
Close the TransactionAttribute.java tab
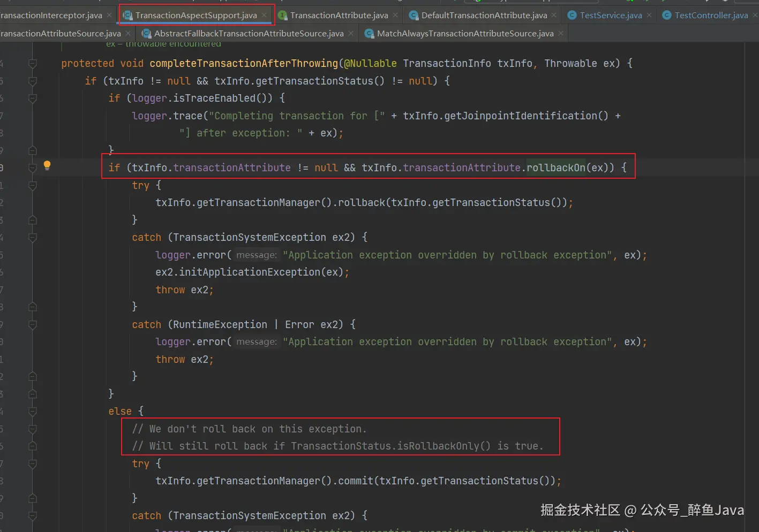tap(396, 16)
